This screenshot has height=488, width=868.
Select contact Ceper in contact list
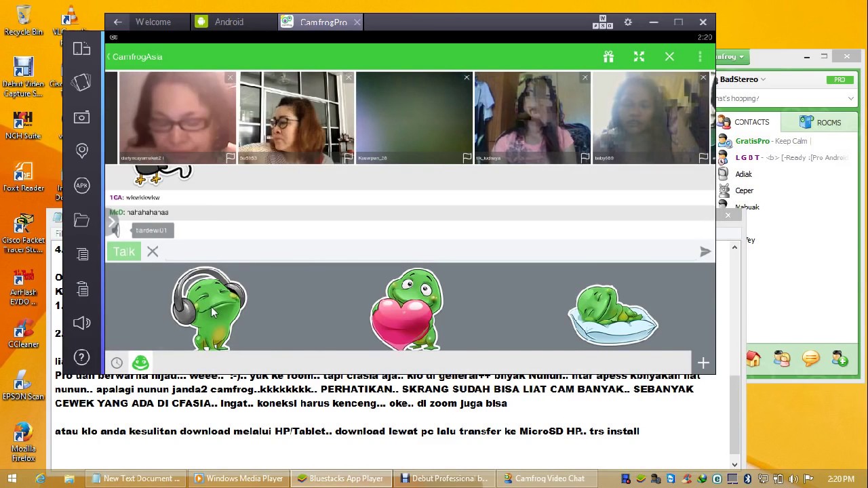click(x=787, y=190)
